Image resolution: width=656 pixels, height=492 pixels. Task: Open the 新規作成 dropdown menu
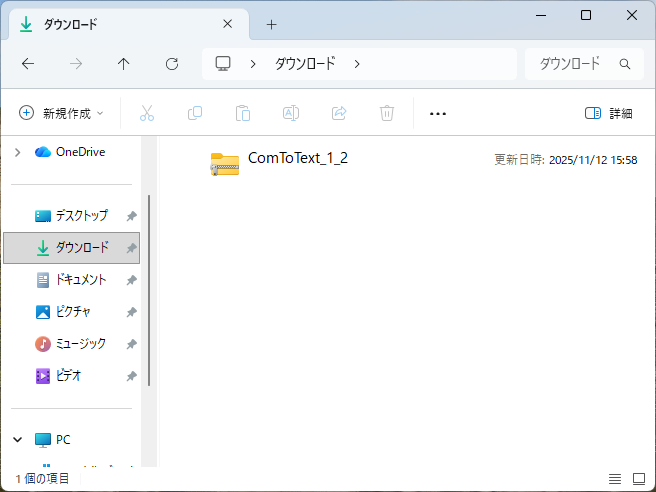(61, 113)
